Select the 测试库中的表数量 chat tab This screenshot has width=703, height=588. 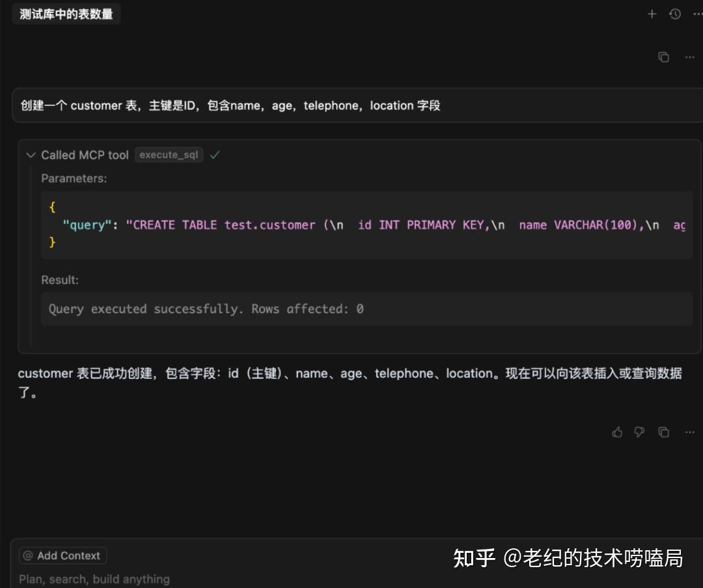66,14
